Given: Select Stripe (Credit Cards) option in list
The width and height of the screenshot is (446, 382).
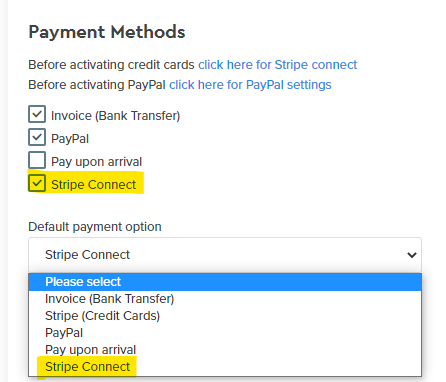Looking at the screenshot, I should (x=225, y=316).
